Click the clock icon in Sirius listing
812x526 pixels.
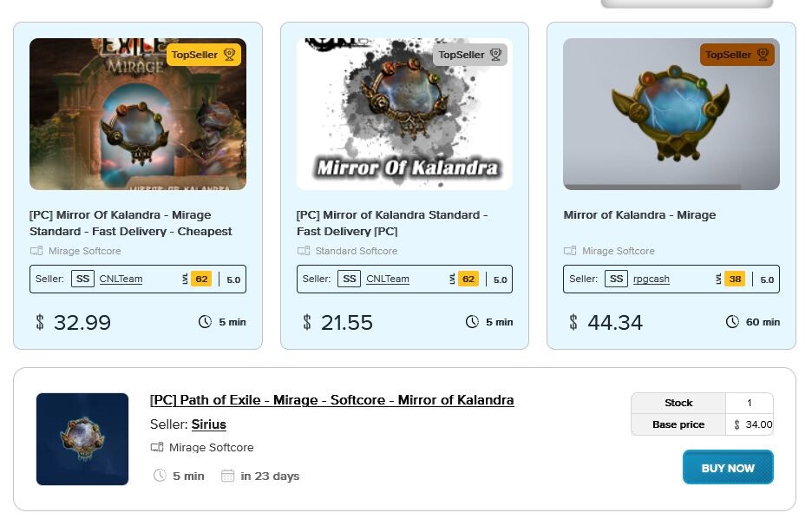[160, 475]
